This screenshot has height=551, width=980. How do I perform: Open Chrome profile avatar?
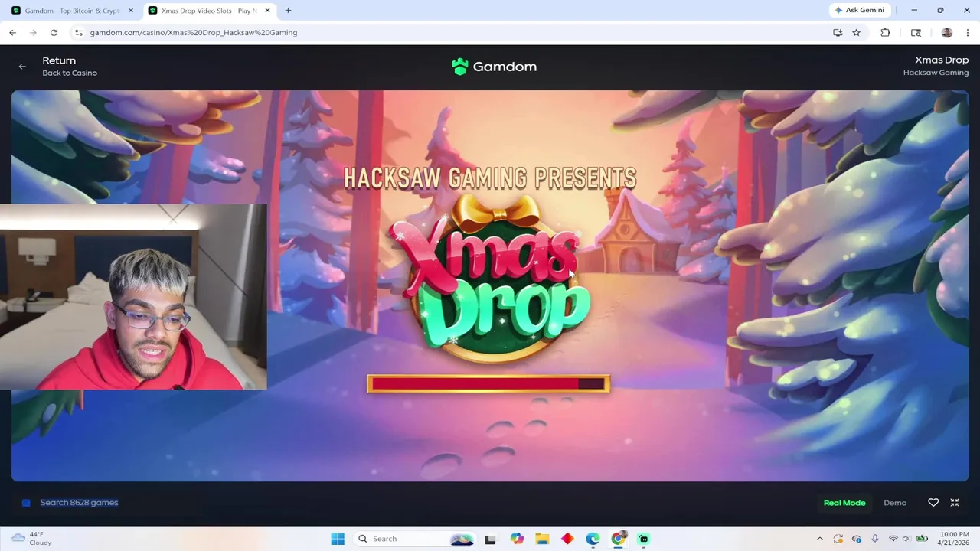946,32
